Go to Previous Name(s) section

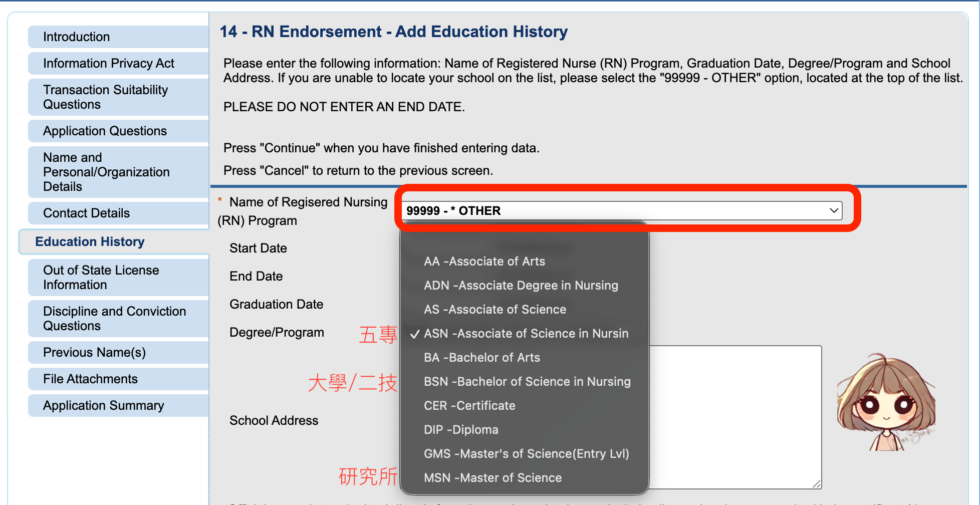pos(119,352)
